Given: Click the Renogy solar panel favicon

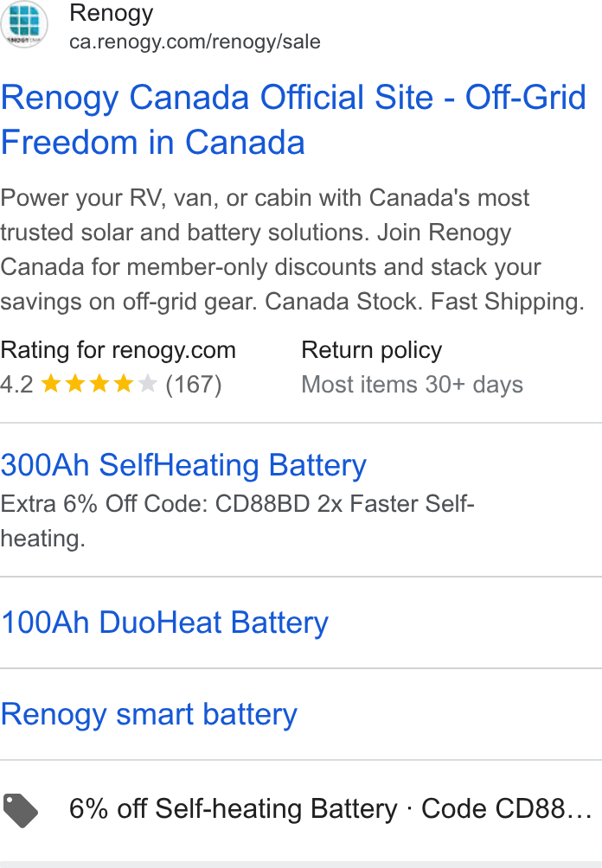Looking at the screenshot, I should coord(24,24).
